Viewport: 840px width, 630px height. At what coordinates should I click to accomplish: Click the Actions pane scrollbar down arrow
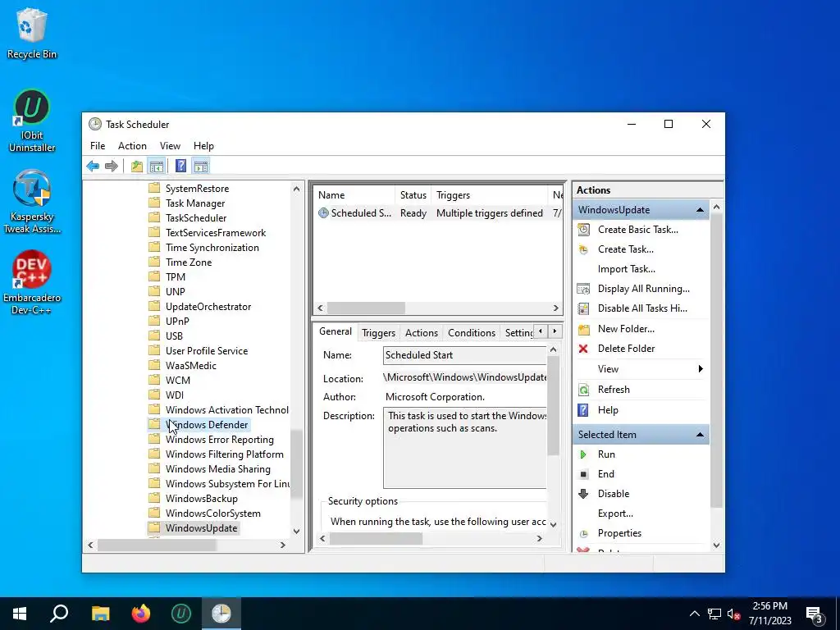[x=716, y=546]
